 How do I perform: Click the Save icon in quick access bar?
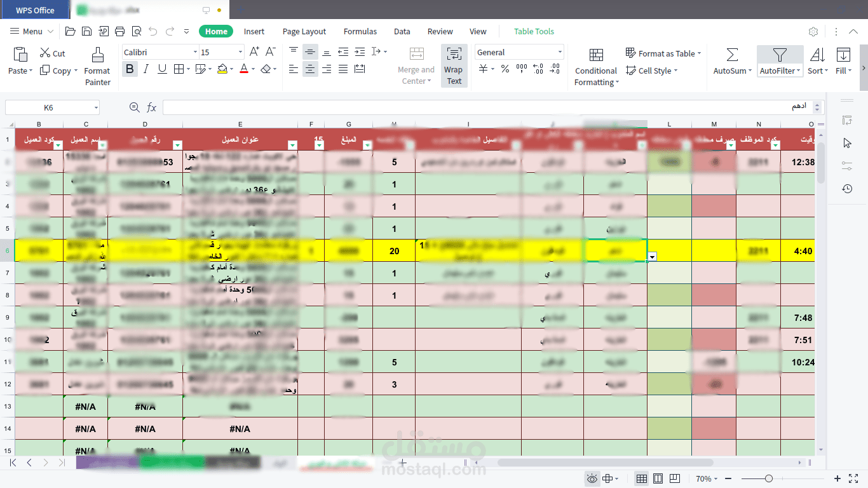[x=86, y=31]
